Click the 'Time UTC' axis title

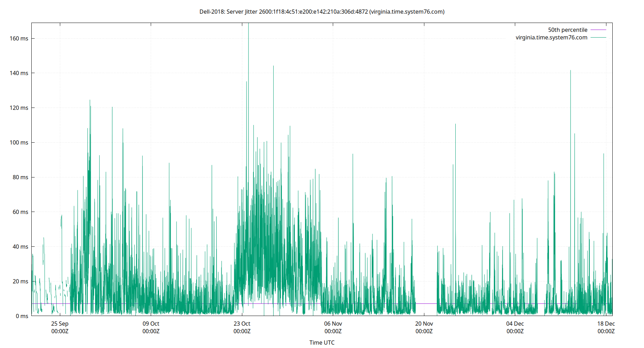pos(322,342)
